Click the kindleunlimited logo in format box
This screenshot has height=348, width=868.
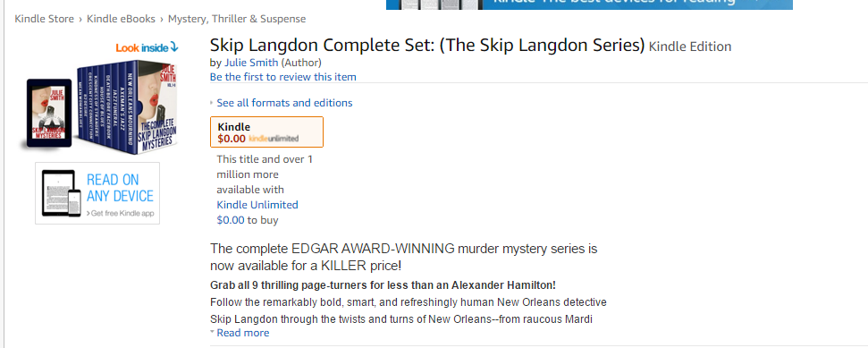[274, 139]
